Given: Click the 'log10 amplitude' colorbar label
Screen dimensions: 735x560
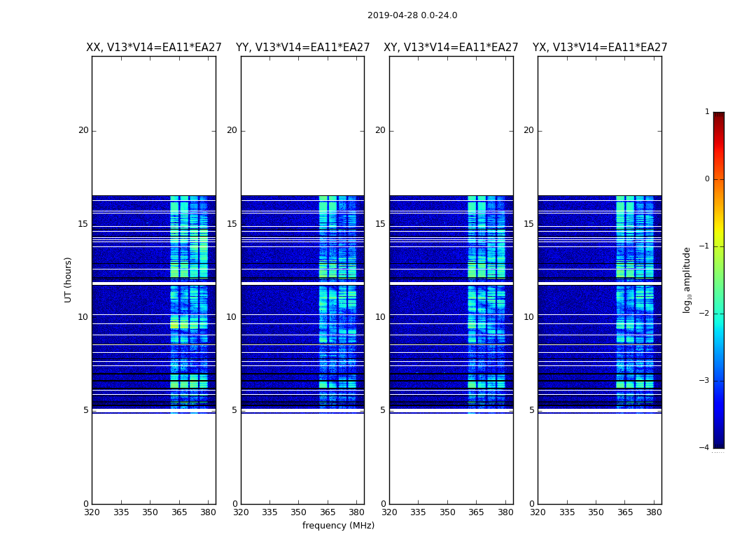Looking at the screenshot, I should 687,280.
